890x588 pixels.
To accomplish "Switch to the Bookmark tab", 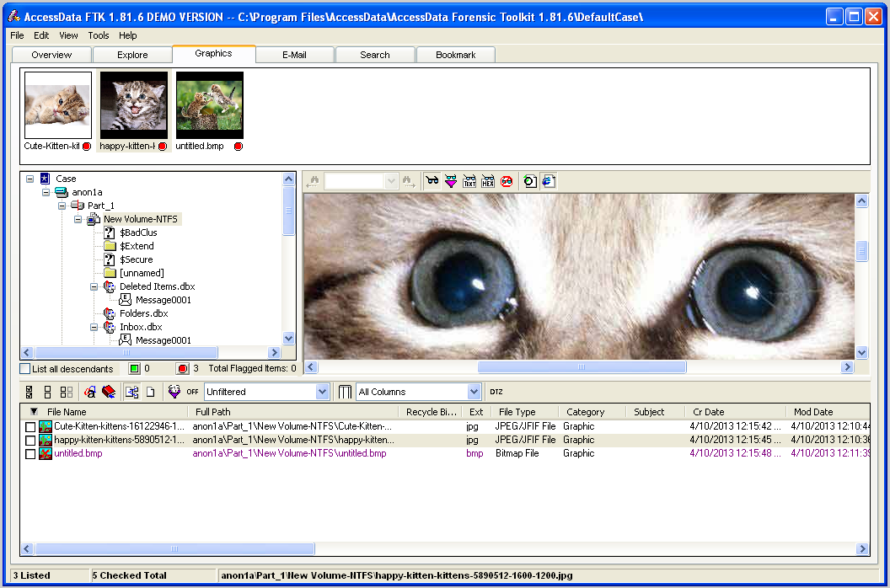I will [456, 55].
